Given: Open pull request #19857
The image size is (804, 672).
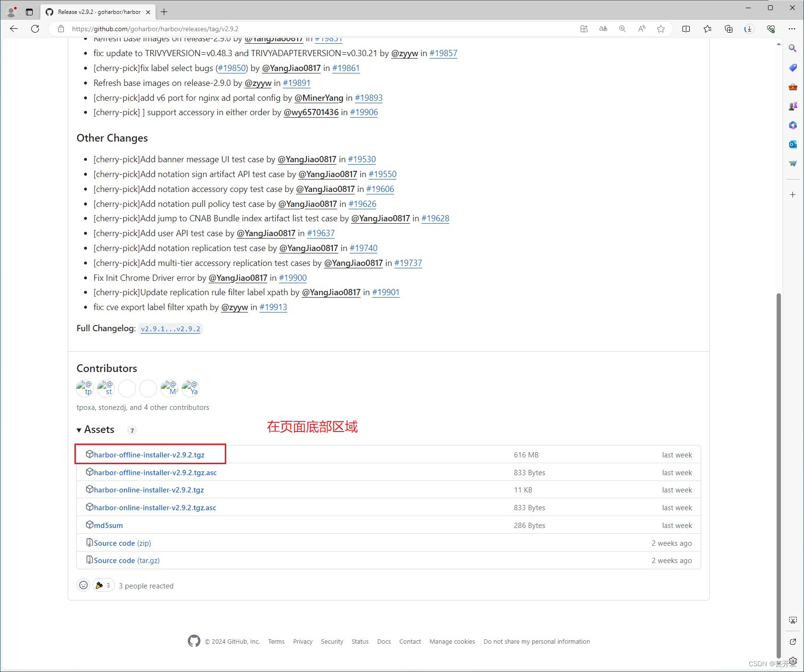Looking at the screenshot, I should pyautogui.click(x=443, y=53).
